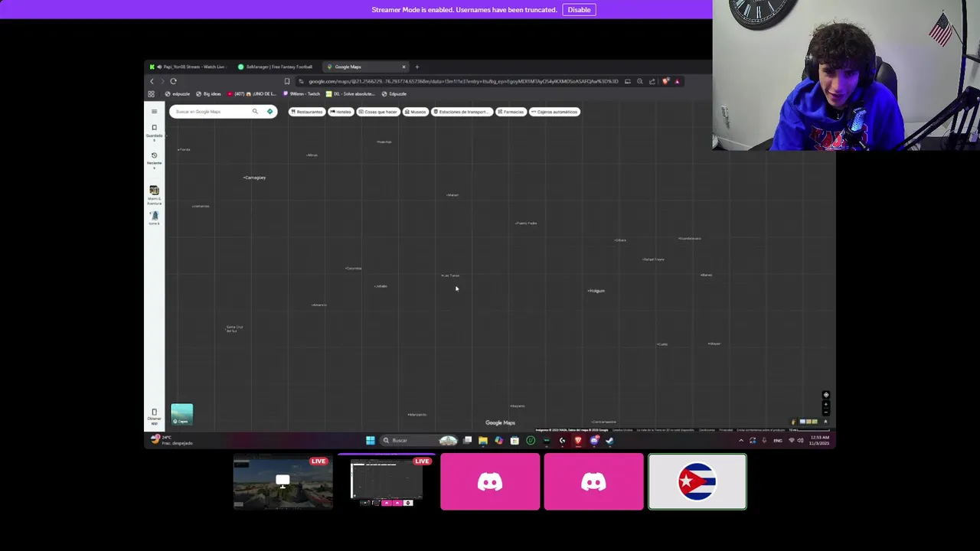Open the Capas layers thumbnail
The width and height of the screenshot is (980, 551).
181,414
